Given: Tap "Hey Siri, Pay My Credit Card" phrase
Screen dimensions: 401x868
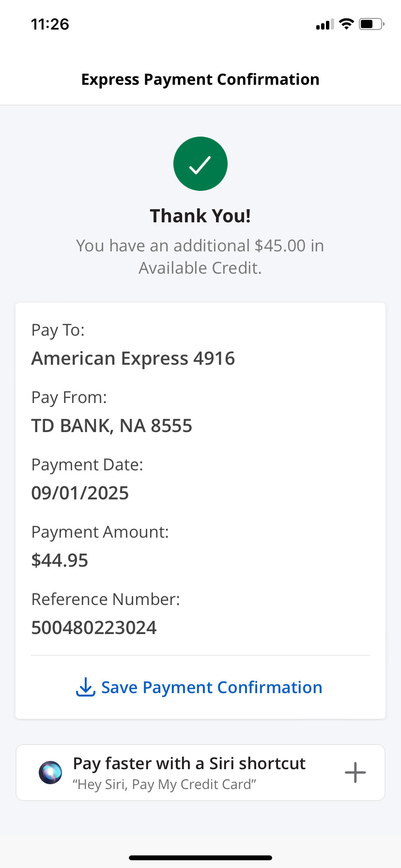Looking at the screenshot, I should coord(164,784).
